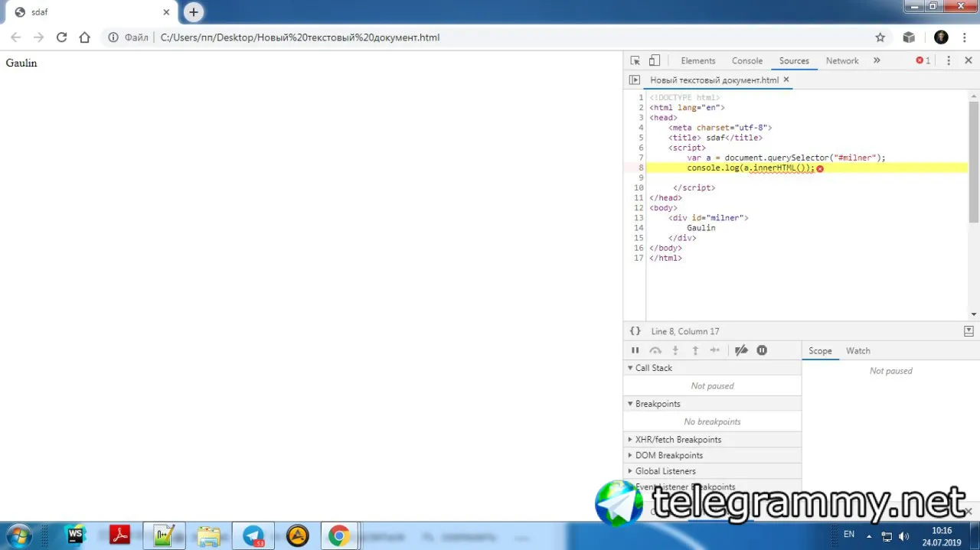Click the step debugger icon

[x=715, y=350]
